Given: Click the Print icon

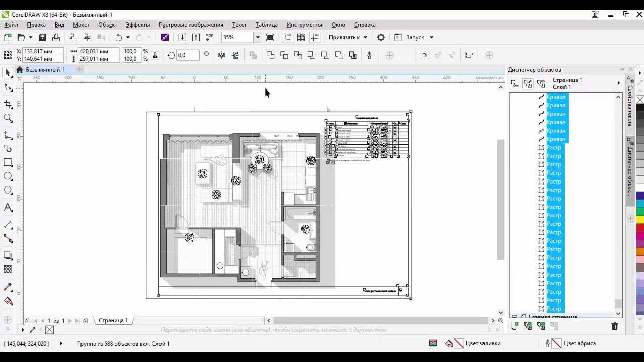Looking at the screenshot, I should click(x=56, y=37).
